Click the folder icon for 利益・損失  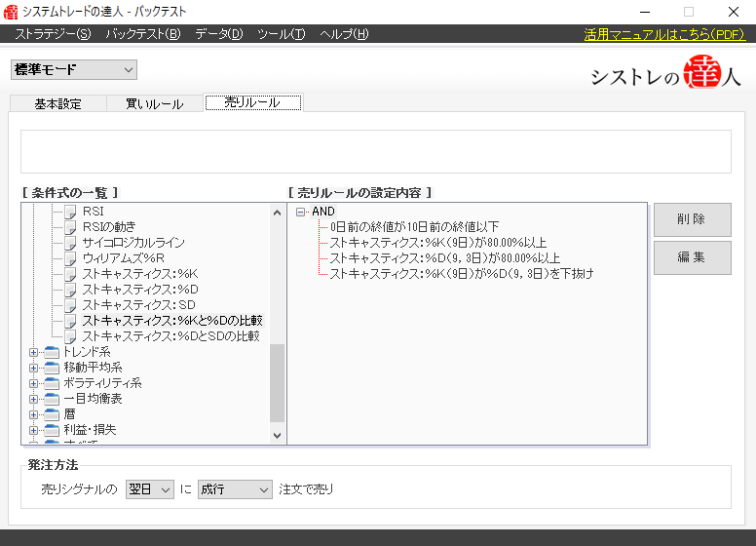(x=52, y=430)
